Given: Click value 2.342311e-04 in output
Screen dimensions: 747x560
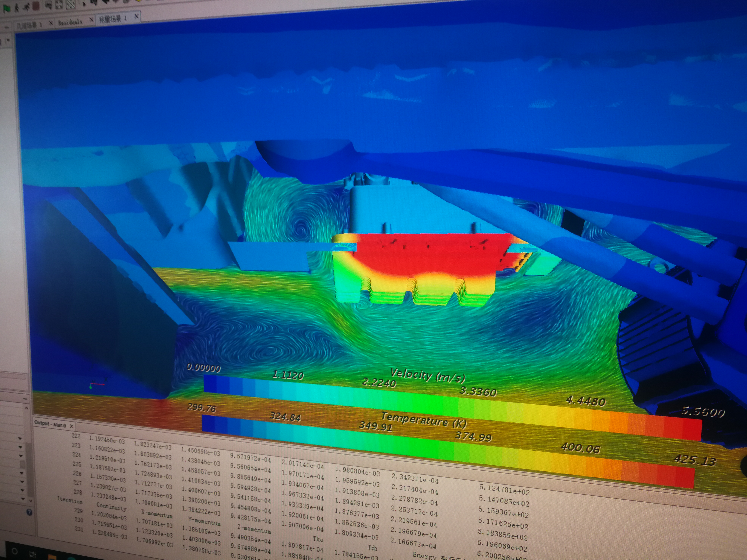Looking at the screenshot, I should [415, 478].
